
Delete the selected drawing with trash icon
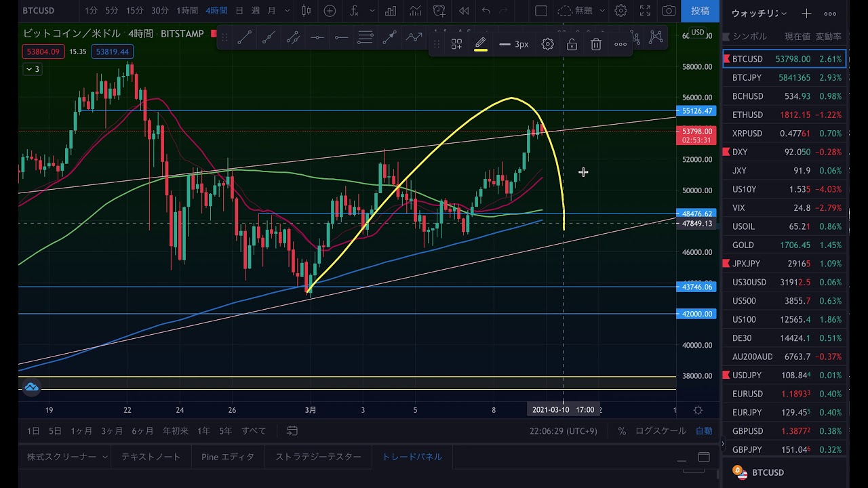click(596, 44)
